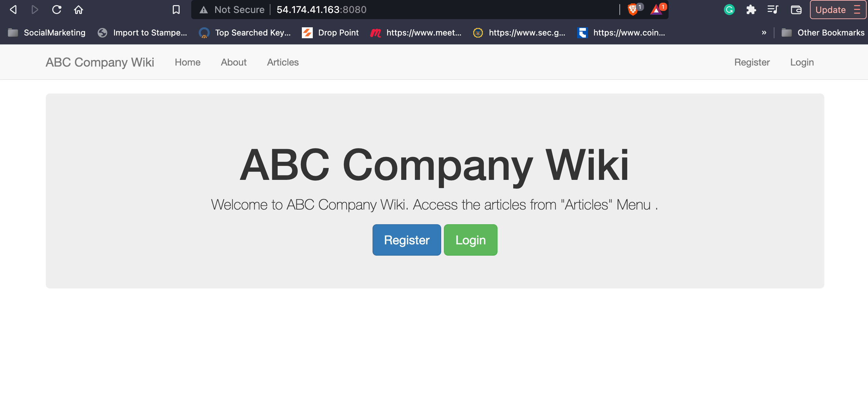Open the Brave Shields lion icon

tap(632, 10)
